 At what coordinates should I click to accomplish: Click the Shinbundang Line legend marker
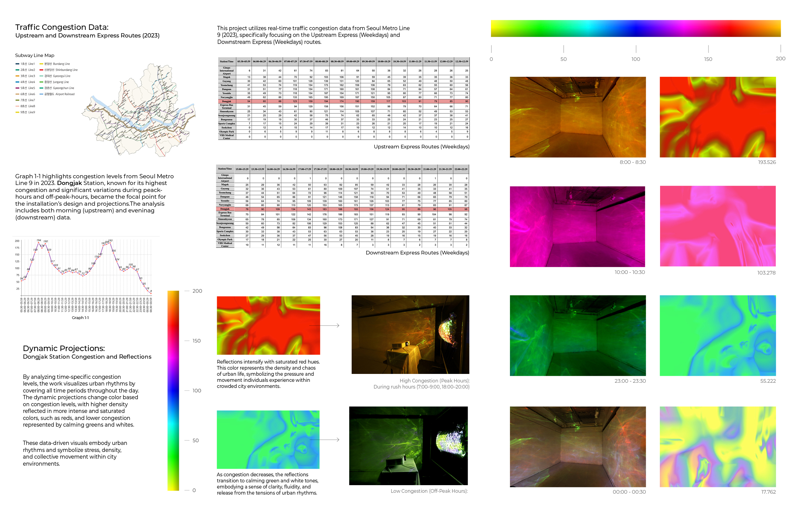coord(41,70)
